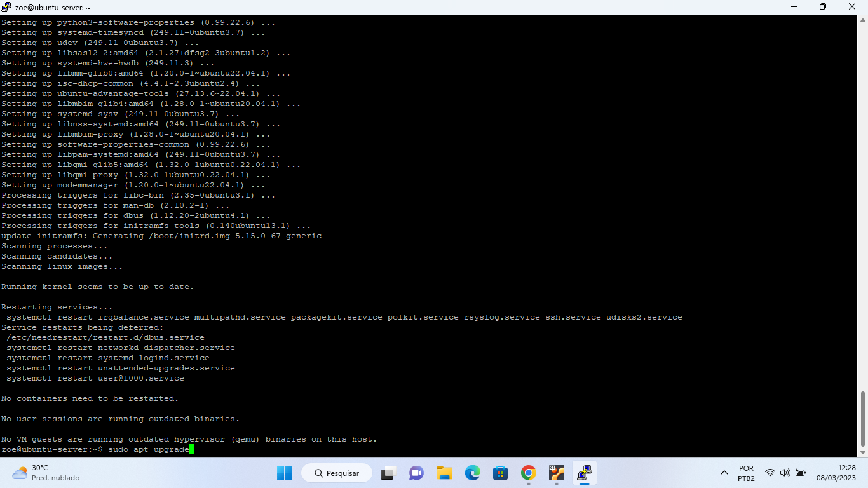
Task: Click the battery status tray icon
Action: (801, 473)
